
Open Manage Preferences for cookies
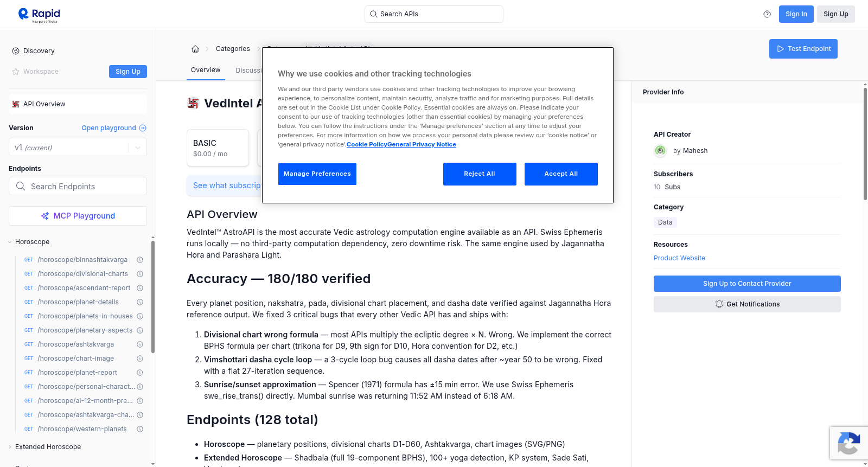pyautogui.click(x=317, y=174)
